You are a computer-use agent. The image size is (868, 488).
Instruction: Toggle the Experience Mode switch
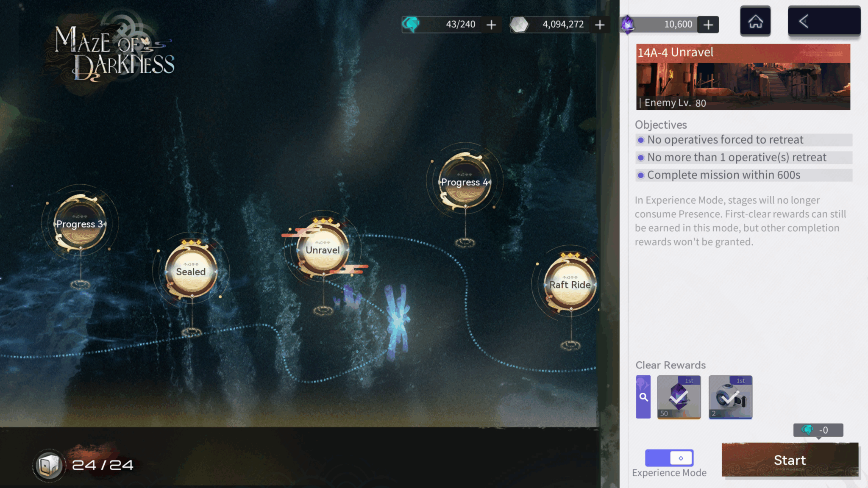[669, 458]
